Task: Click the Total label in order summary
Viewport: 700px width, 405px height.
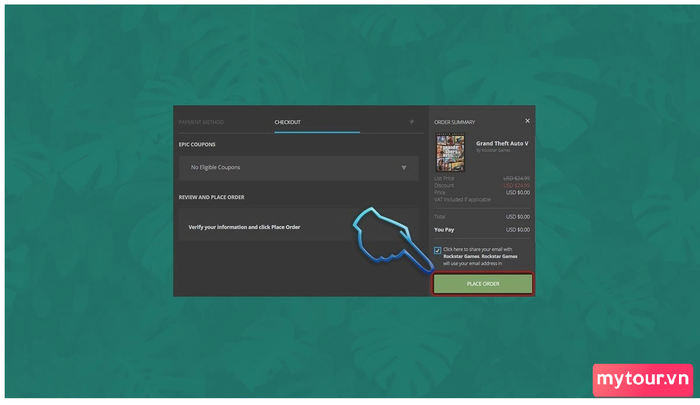Action: 440,217
